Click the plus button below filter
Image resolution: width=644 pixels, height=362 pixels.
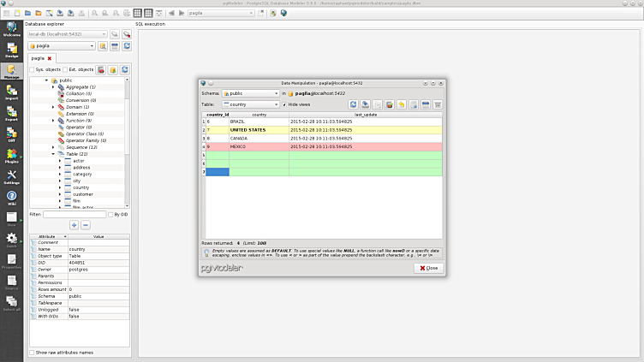tap(74, 224)
